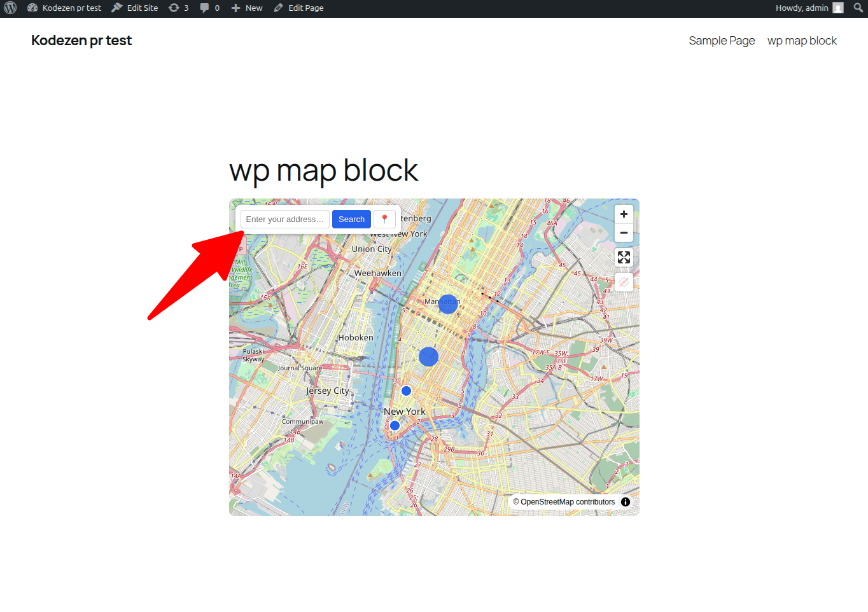The width and height of the screenshot is (868, 612).
Task: Open Edit Site in admin bar
Action: [135, 8]
